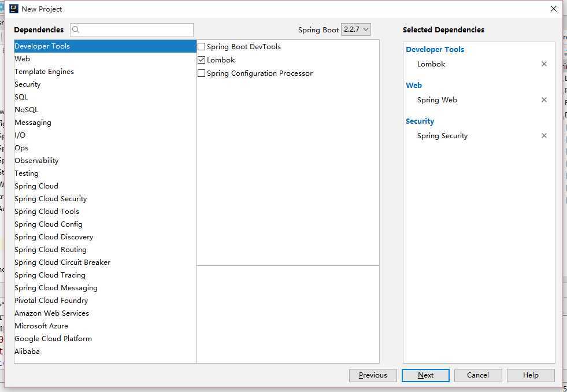Select Pivotal Cloud Foundry category
This screenshot has width=567, height=392.
pos(105,301)
